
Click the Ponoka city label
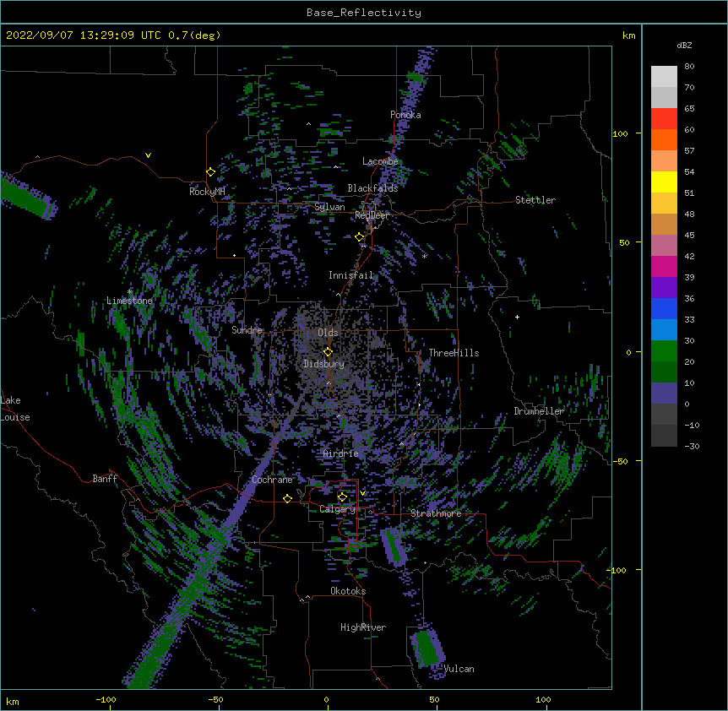[405, 115]
